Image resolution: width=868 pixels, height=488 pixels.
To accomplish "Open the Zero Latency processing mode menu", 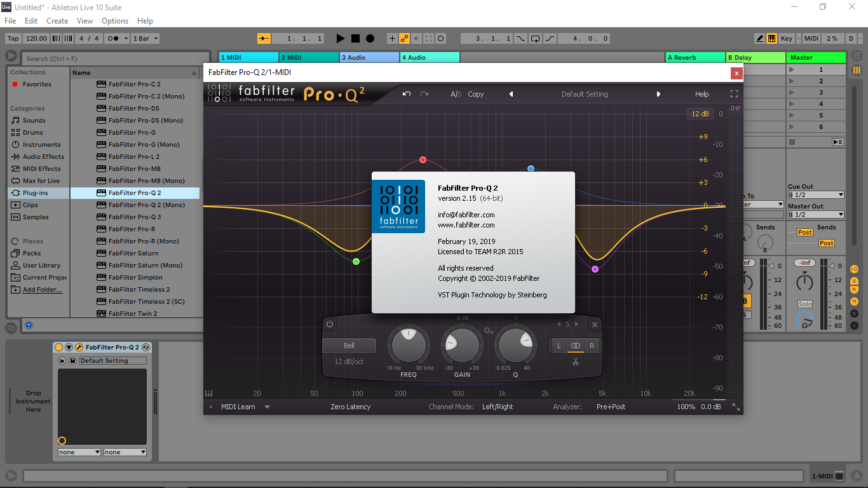I will [350, 407].
